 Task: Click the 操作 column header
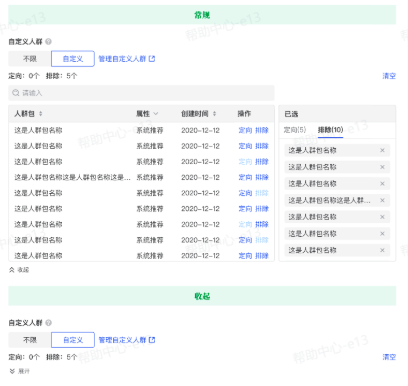244,114
